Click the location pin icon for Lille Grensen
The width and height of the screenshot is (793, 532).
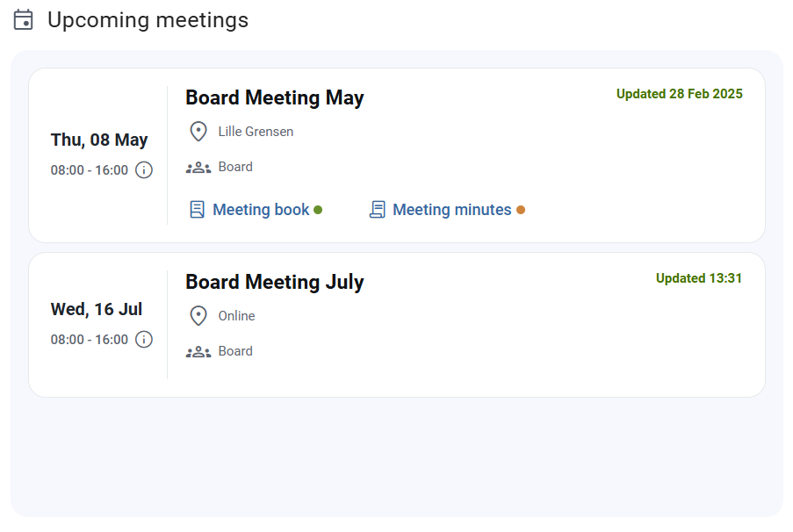[198, 132]
